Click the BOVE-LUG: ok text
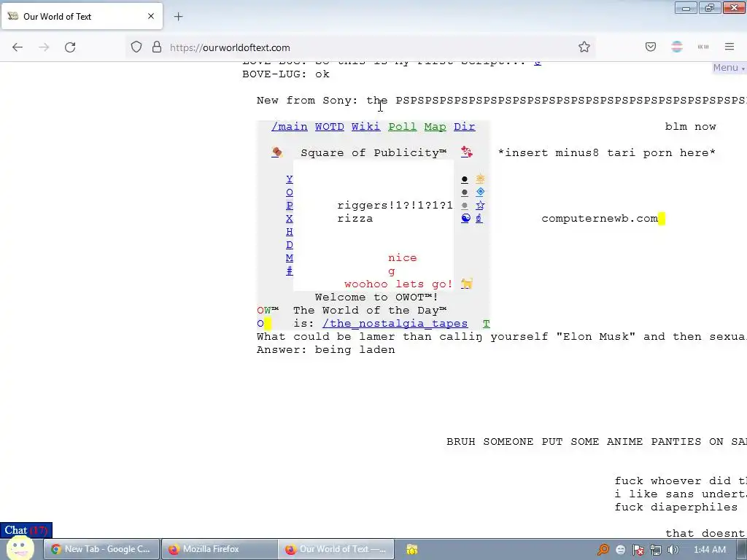The height and width of the screenshot is (560, 747). click(286, 74)
